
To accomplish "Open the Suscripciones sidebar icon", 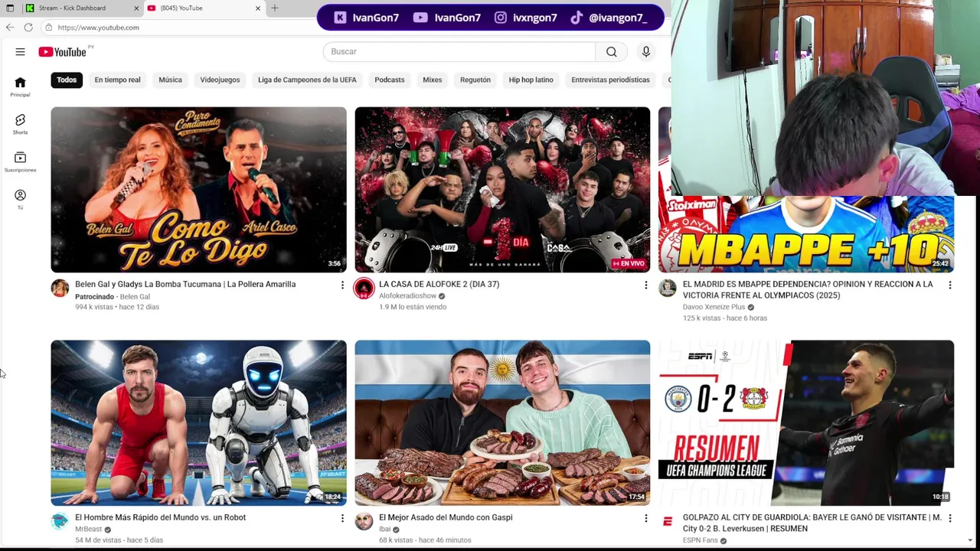I will (20, 162).
